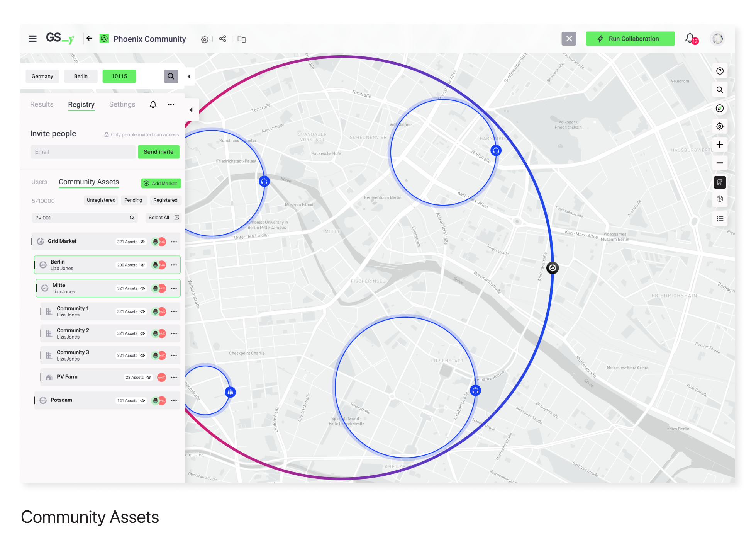Check the Select All box
Viewport: 756px width, 541px height.
(177, 218)
